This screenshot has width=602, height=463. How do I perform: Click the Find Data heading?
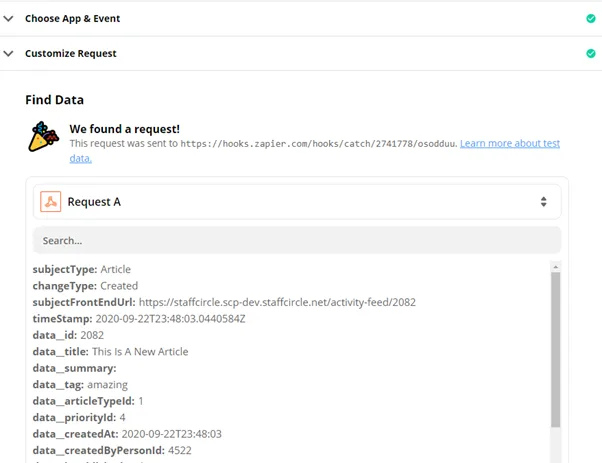(x=55, y=100)
